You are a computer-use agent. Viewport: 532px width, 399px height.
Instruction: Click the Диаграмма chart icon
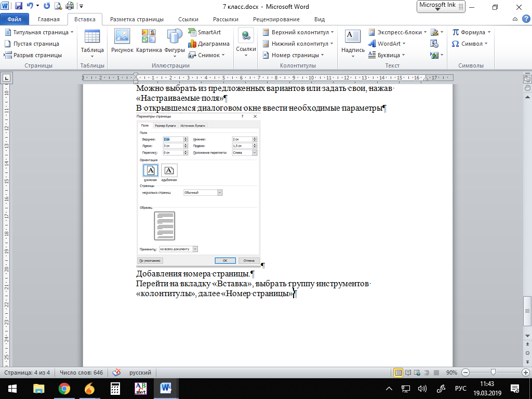pyautogui.click(x=208, y=44)
